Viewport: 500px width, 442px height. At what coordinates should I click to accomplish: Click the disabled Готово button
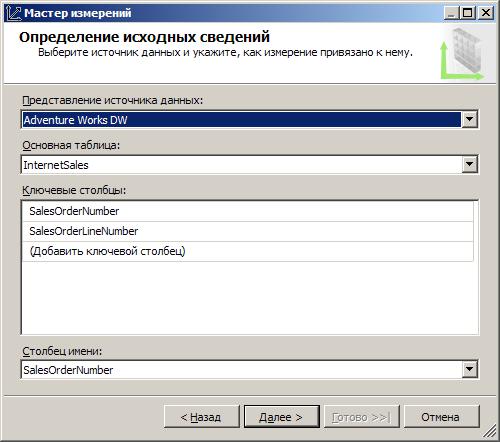(362, 417)
